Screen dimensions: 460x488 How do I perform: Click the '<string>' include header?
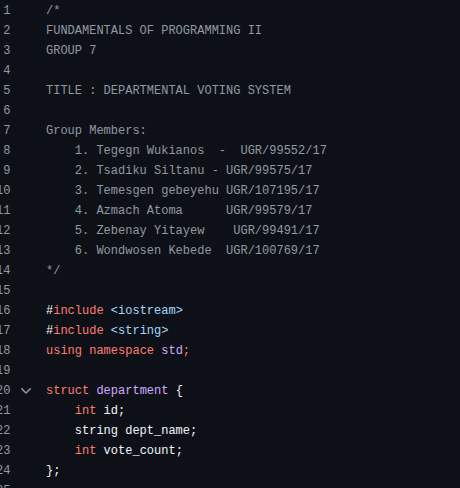[139, 330]
